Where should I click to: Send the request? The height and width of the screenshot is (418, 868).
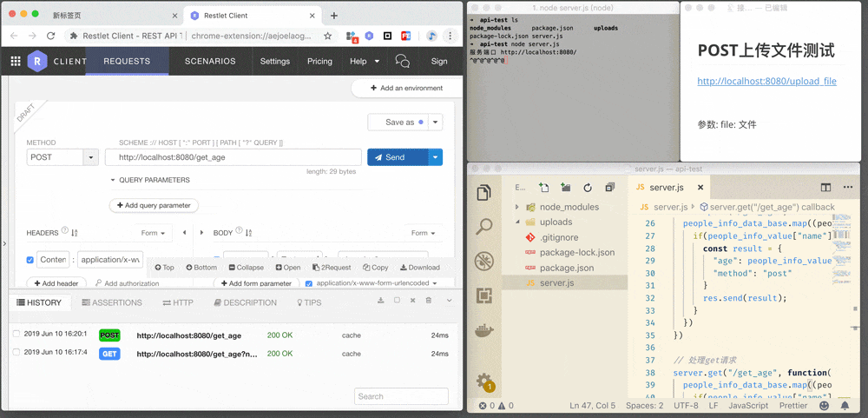tap(398, 157)
